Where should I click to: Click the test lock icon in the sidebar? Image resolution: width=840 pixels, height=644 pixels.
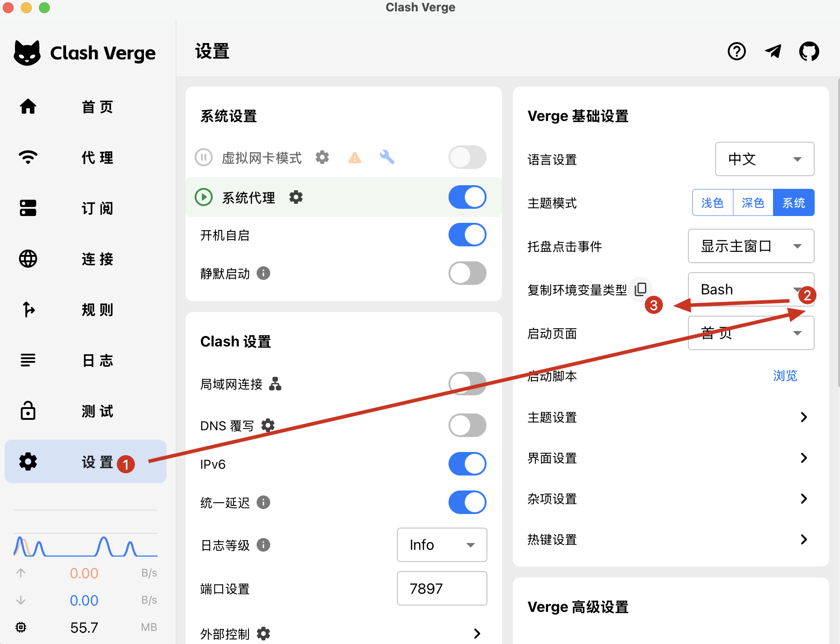(x=28, y=411)
